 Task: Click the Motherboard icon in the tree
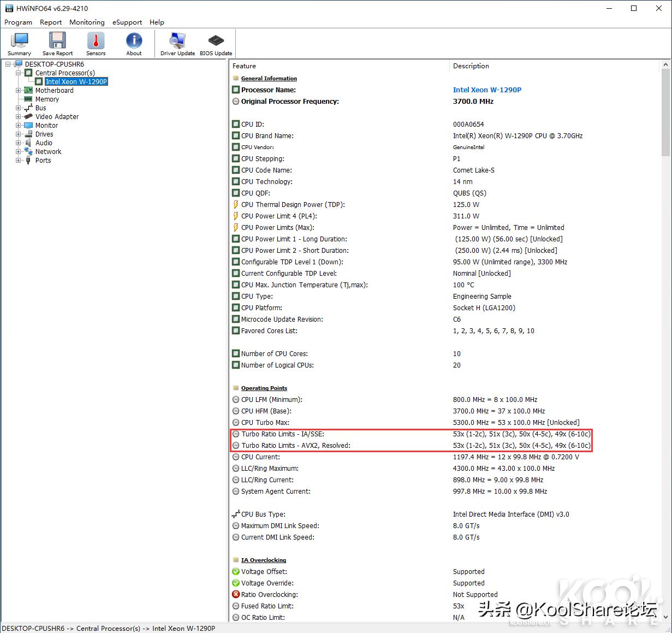[28, 91]
